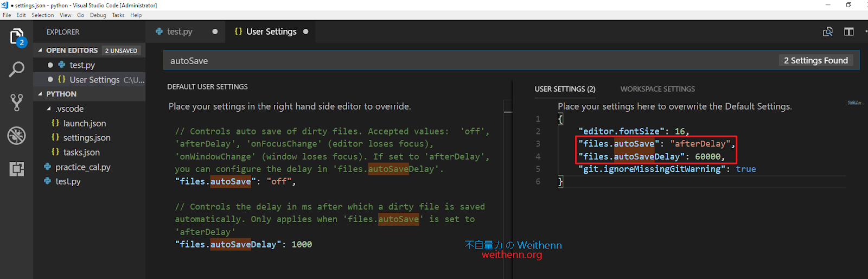This screenshot has width=868, height=279.
Task: Open the Selection menu
Action: pos(43,15)
